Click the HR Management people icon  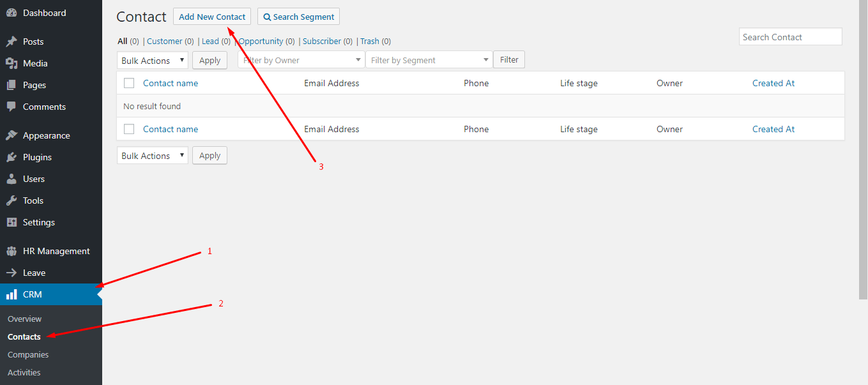[x=11, y=251]
